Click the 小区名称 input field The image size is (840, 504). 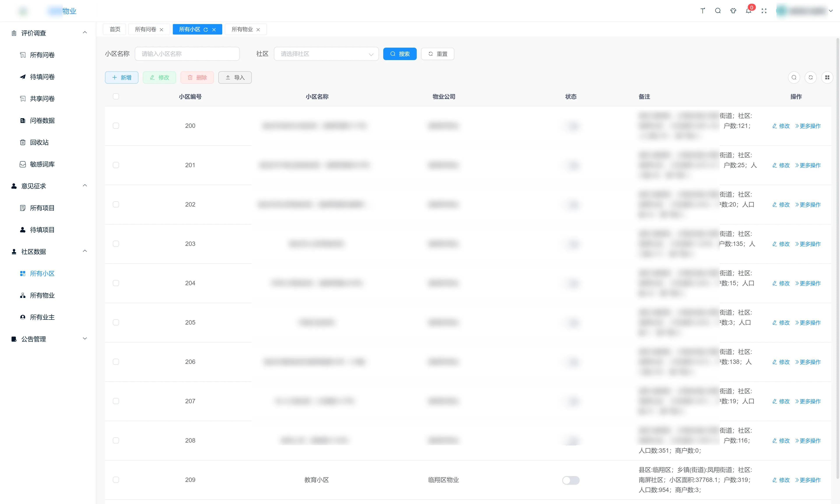tap(187, 54)
